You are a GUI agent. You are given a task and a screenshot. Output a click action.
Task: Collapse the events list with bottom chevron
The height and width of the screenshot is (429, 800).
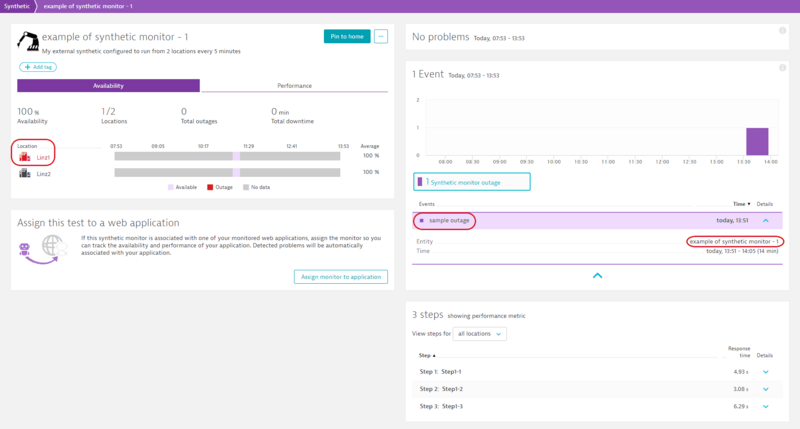coord(597,274)
